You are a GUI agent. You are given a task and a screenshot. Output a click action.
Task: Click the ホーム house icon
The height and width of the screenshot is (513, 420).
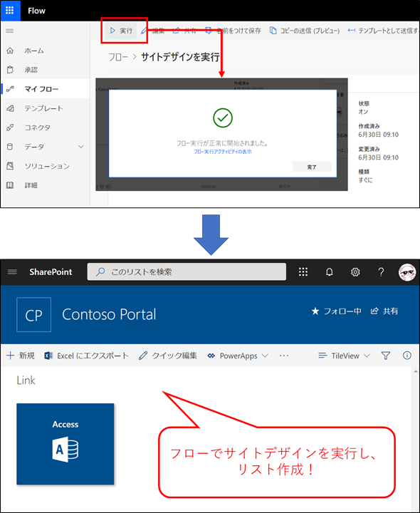tap(10, 51)
